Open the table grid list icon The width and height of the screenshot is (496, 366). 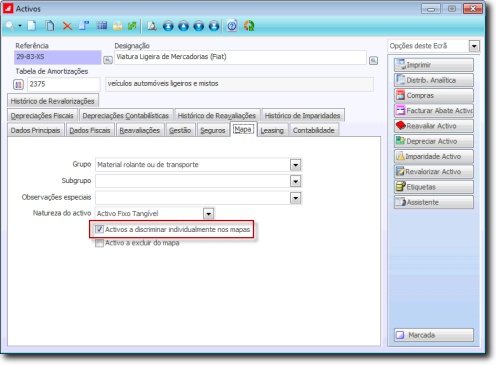(x=102, y=26)
